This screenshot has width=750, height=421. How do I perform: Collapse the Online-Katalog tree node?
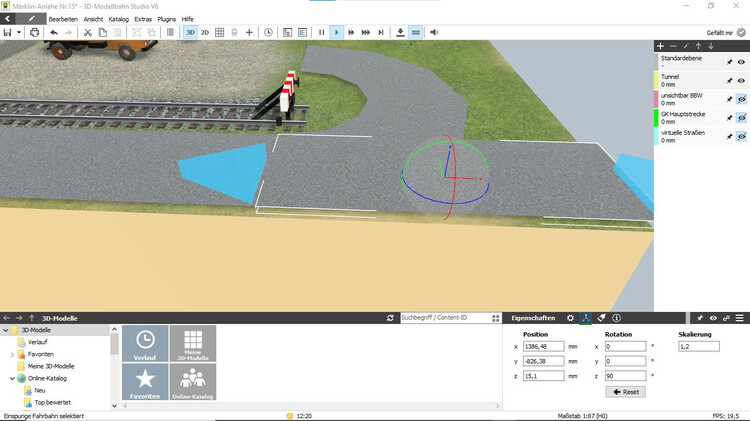click(12, 378)
